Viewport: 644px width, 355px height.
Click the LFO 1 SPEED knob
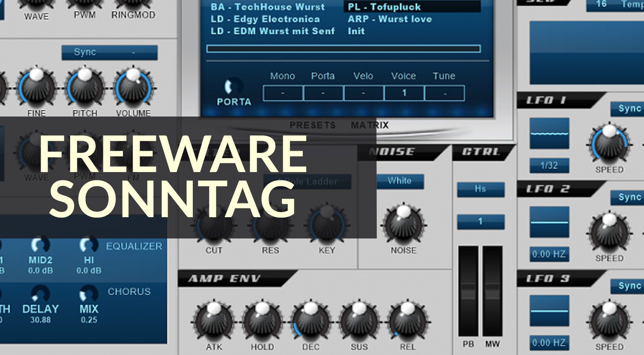coord(609,144)
